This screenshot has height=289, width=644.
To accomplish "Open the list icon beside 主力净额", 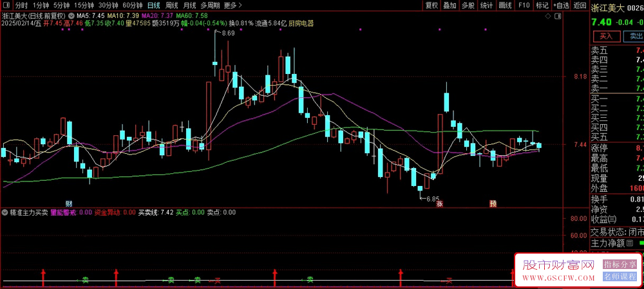I will click(631, 243).
